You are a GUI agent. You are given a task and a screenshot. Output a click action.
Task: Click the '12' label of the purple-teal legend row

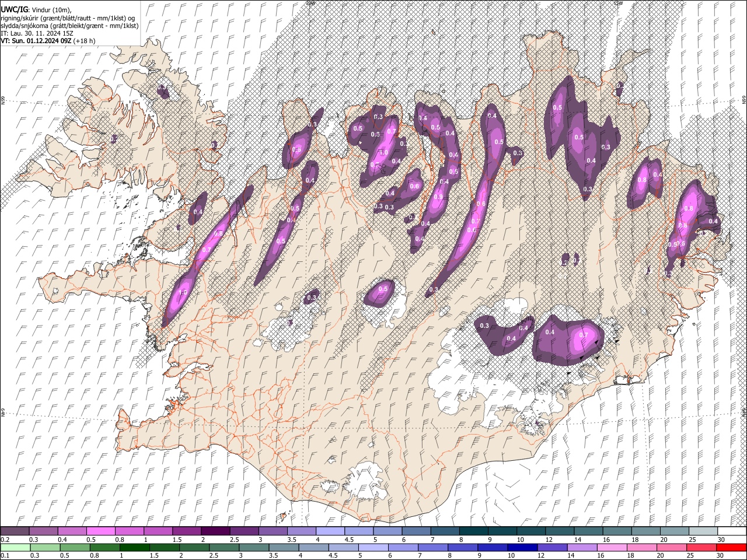pos(549,540)
